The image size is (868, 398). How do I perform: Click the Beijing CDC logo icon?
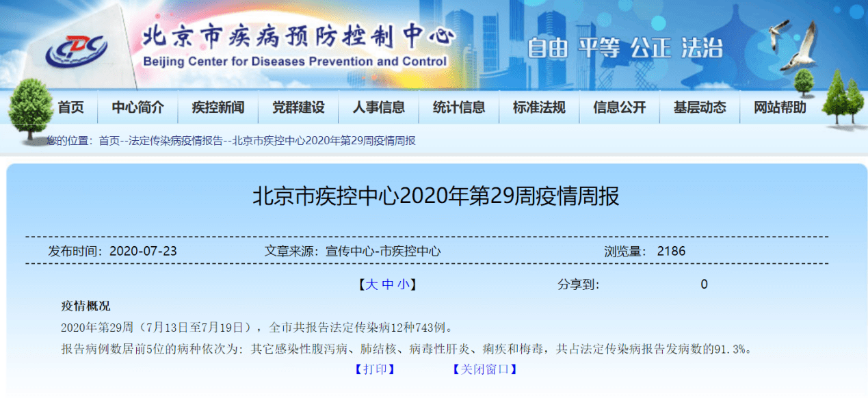coord(76,51)
